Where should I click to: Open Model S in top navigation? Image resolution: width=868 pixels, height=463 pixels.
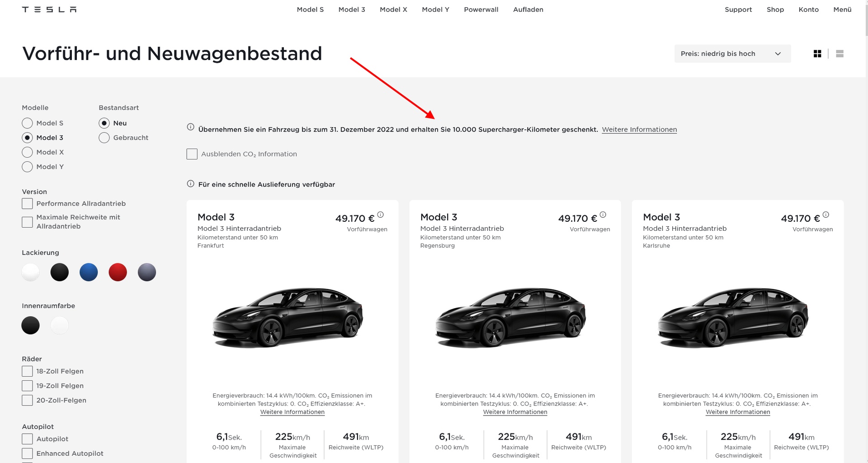[310, 9]
